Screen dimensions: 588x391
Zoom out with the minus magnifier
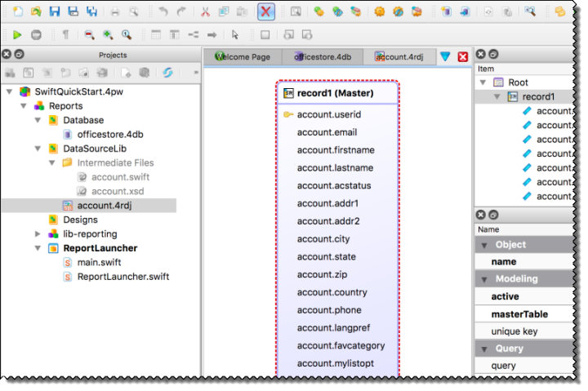coord(89,35)
